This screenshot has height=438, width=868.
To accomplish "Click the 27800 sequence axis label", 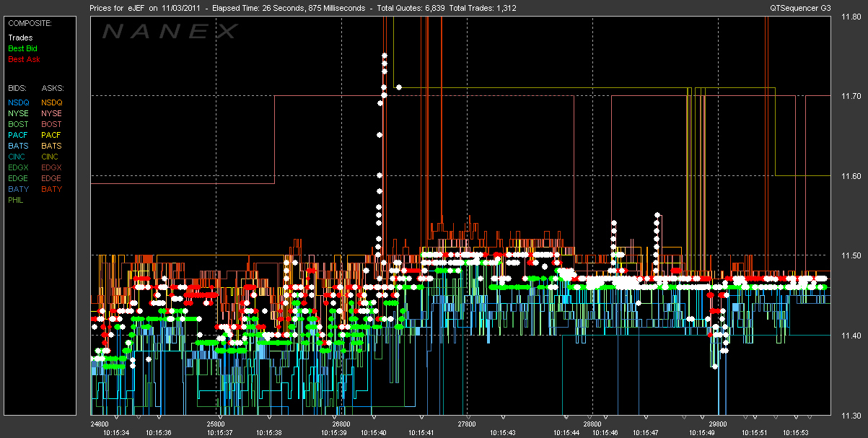I will (x=467, y=424).
